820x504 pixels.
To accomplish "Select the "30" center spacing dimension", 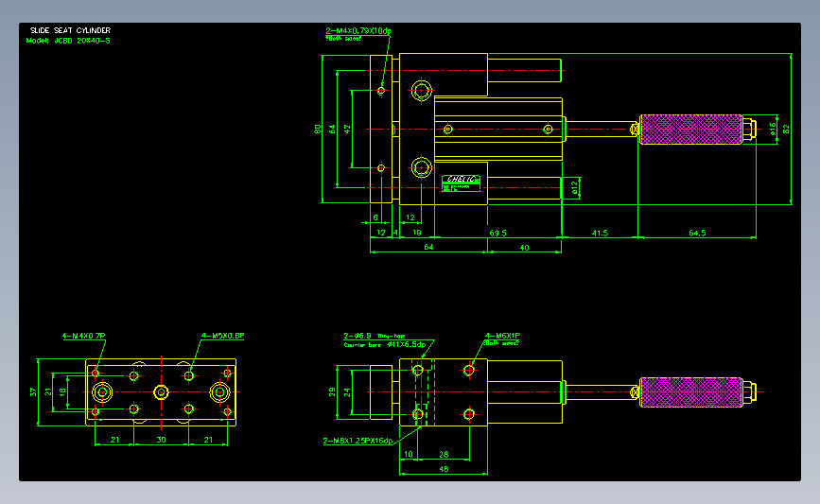I will point(161,440).
